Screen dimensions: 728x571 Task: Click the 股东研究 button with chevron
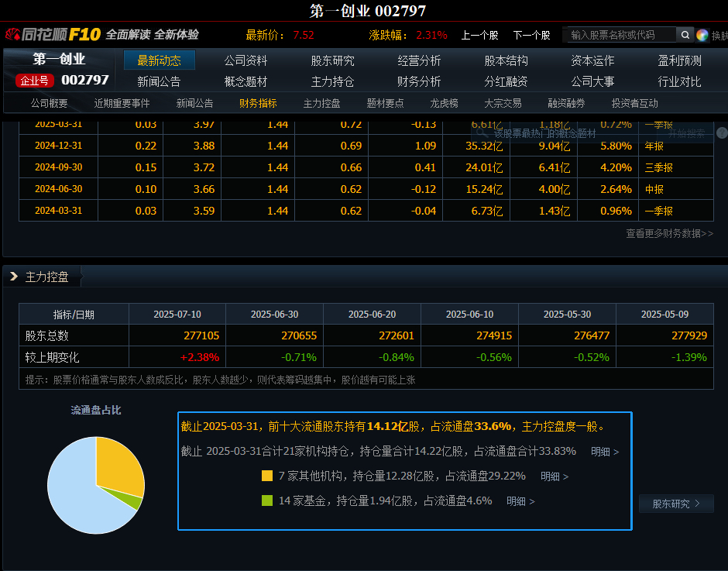point(676,504)
